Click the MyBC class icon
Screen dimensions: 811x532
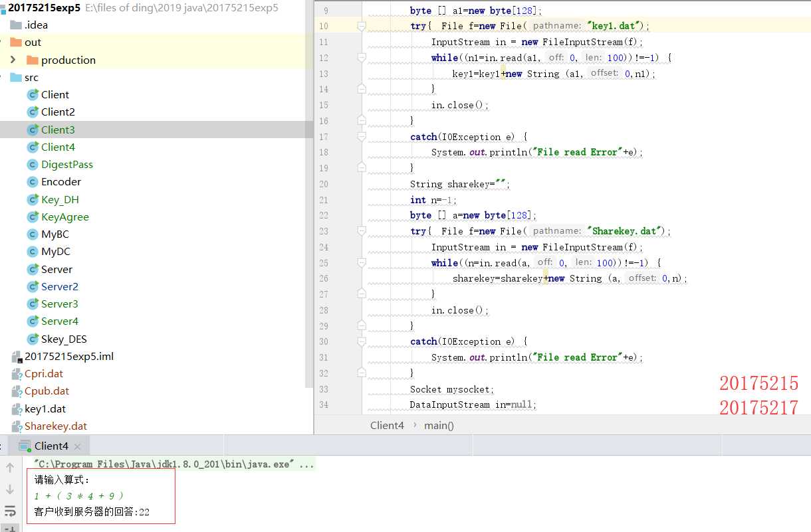[33, 234]
